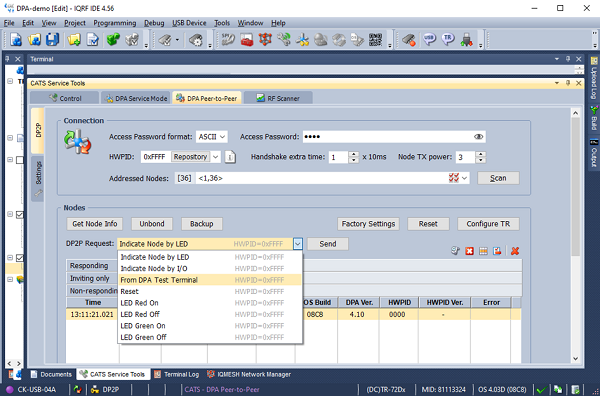The height and width of the screenshot is (396, 600).
Task: Select LED Red On request
Action: click(210, 303)
